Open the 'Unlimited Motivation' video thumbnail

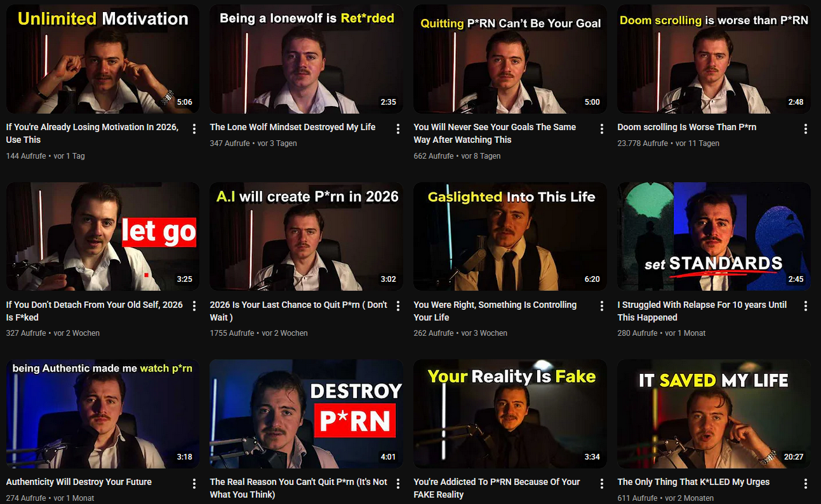pos(102,60)
